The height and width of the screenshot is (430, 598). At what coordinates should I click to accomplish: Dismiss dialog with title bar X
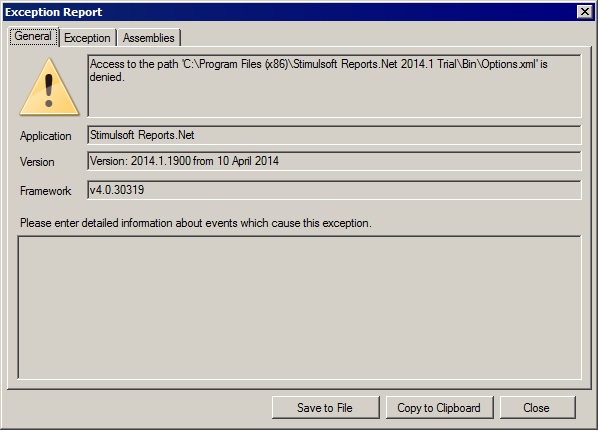pos(584,12)
